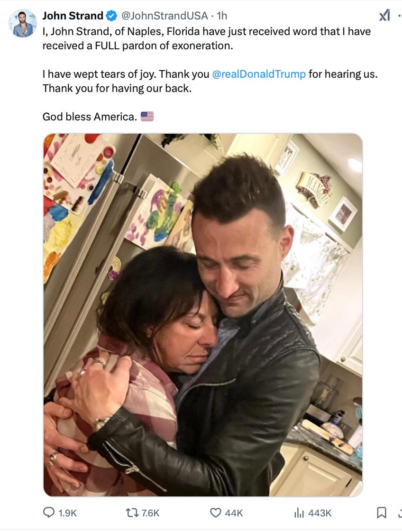This screenshot has width=402, height=532.
Task: Open the view analytics bar icon
Action: click(x=299, y=512)
